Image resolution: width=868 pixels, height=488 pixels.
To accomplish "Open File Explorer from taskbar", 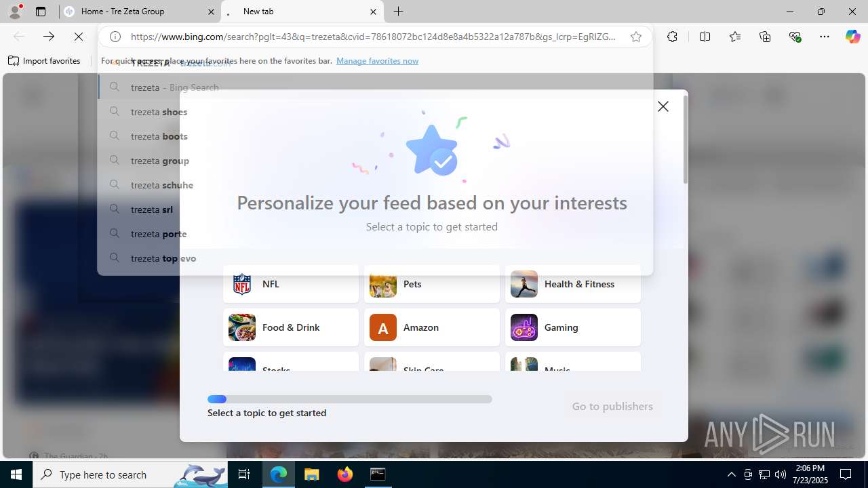I will coord(312,474).
